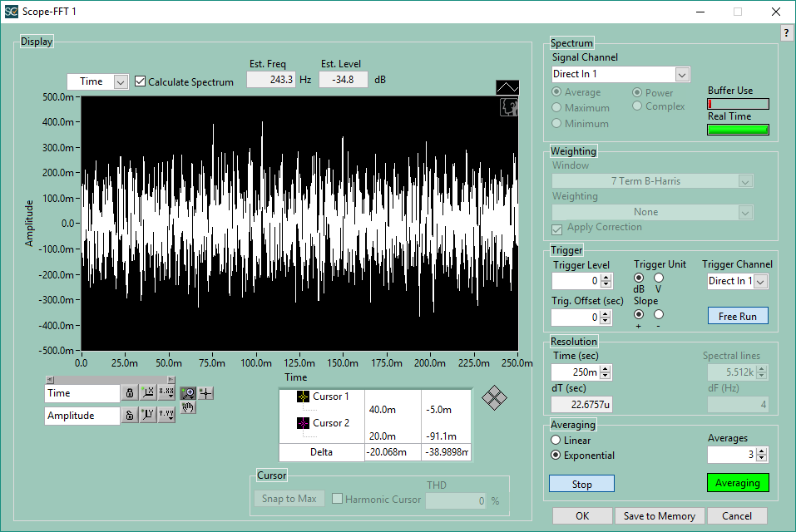The width and height of the screenshot is (796, 532).
Task: Click the left arrow of the graph scrollbar
Action: [x=49, y=379]
